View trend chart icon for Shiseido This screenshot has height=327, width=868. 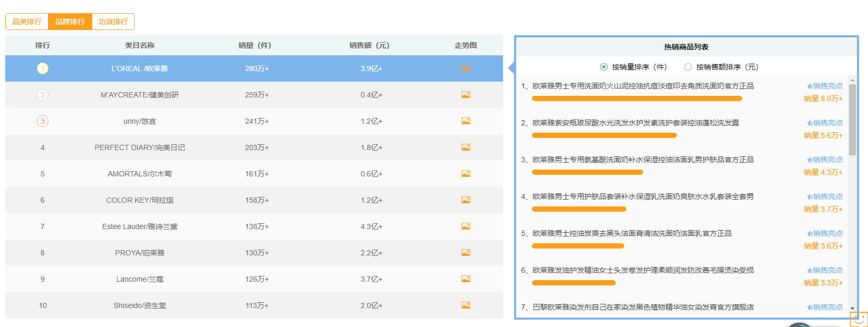coord(466,305)
